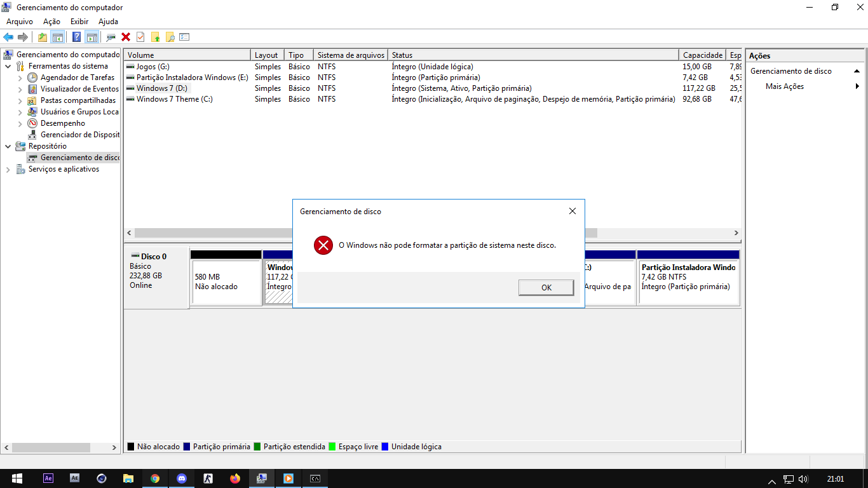Open the Ajuda menu
Viewport: 868px width, 488px height.
click(x=108, y=22)
